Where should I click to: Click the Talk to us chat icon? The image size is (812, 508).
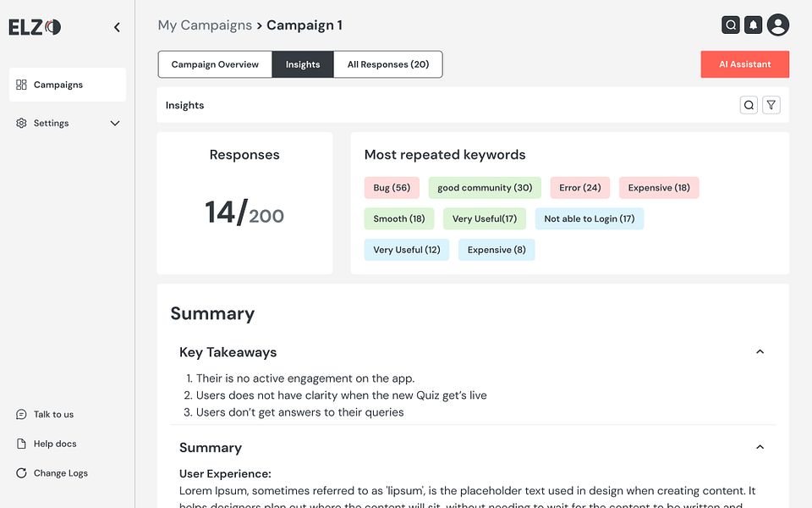(x=22, y=415)
